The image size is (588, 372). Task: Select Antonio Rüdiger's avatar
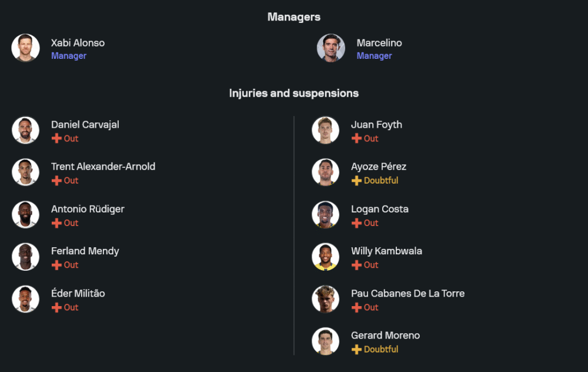(25, 215)
